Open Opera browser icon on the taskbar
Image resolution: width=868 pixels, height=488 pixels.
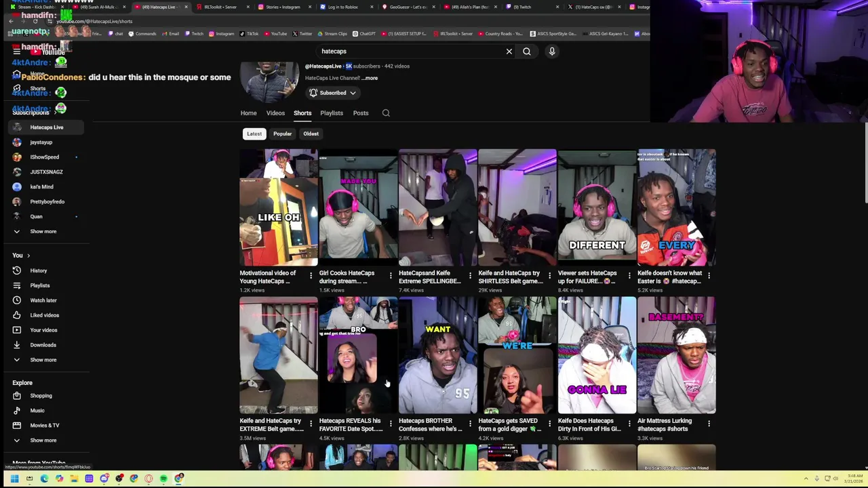click(x=149, y=479)
